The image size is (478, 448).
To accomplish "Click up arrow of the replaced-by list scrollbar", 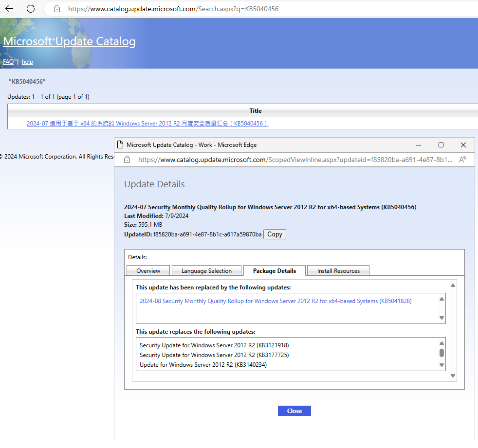I will click(441, 299).
